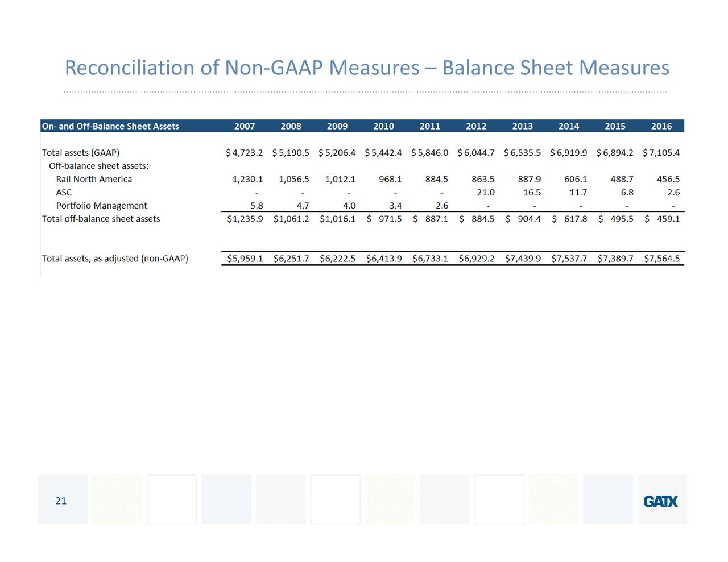Click the 'Off-balance sheet assets:' label
The image size is (728, 562).
[99, 166]
